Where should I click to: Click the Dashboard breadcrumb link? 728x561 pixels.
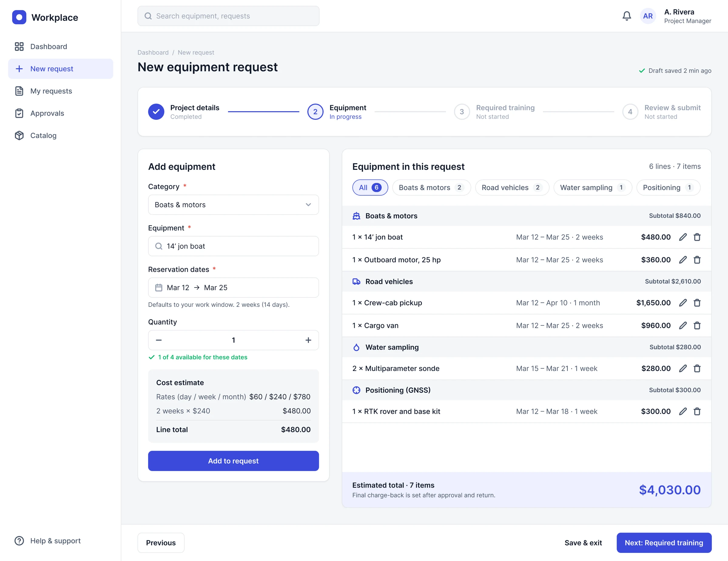click(153, 52)
